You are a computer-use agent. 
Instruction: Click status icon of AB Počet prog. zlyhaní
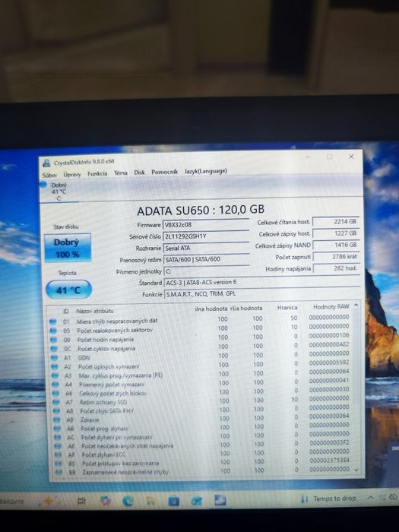pos(57,429)
